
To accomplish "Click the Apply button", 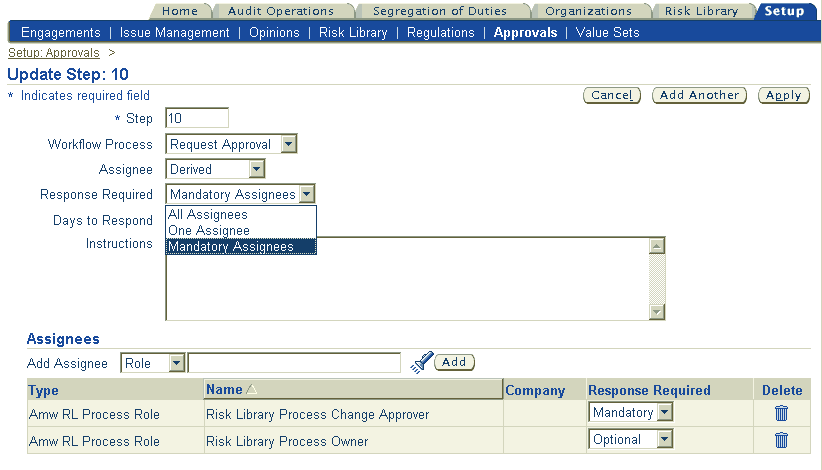I will pos(784,95).
